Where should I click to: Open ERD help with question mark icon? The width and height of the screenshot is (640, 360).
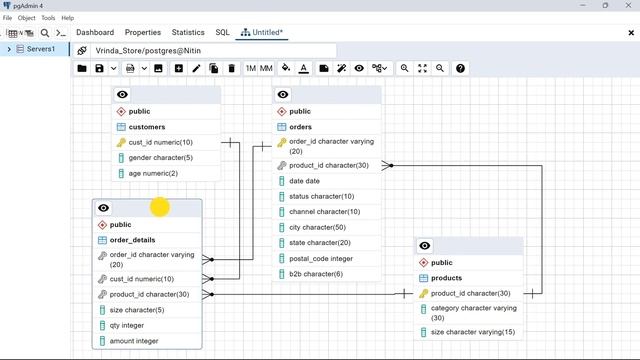(460, 68)
